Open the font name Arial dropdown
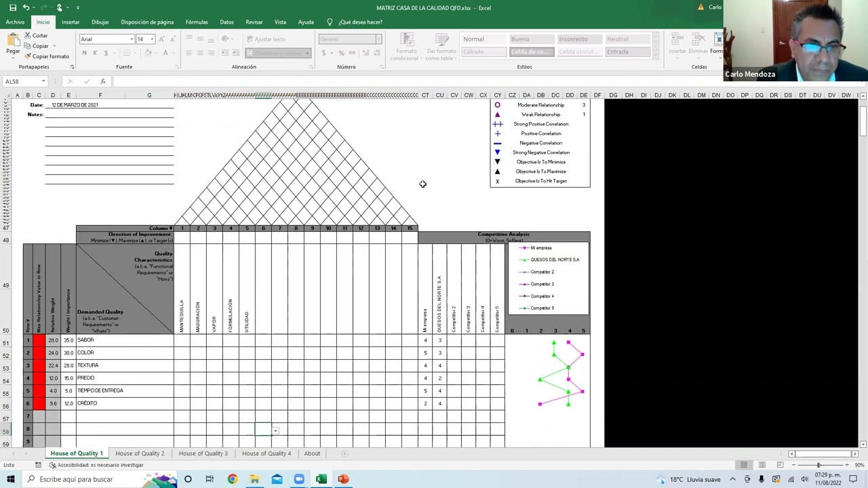Screen dimensions: 868x488 (x=132, y=39)
